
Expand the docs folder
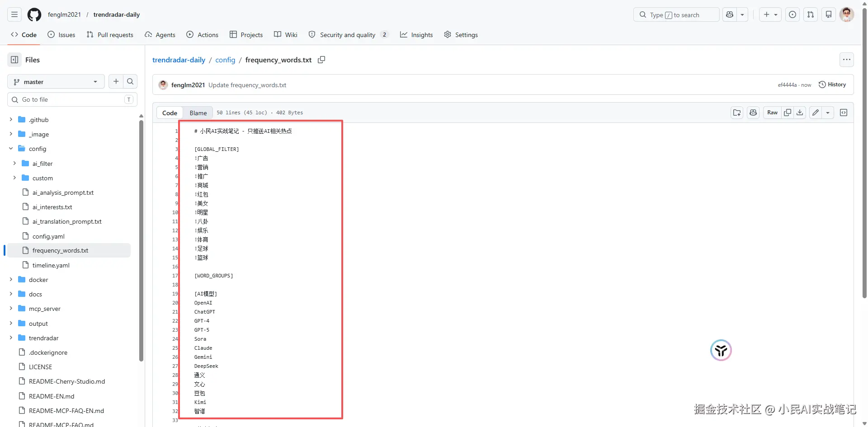coord(11,294)
